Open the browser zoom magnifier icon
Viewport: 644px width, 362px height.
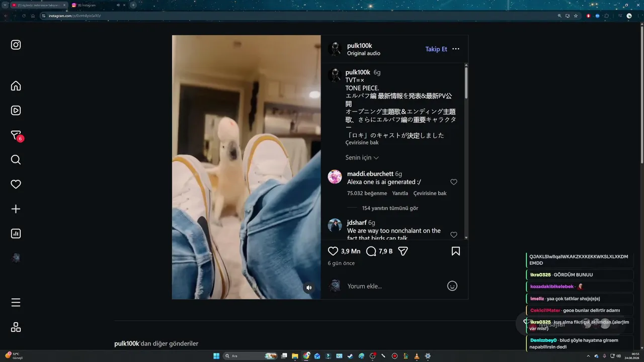[559, 16]
